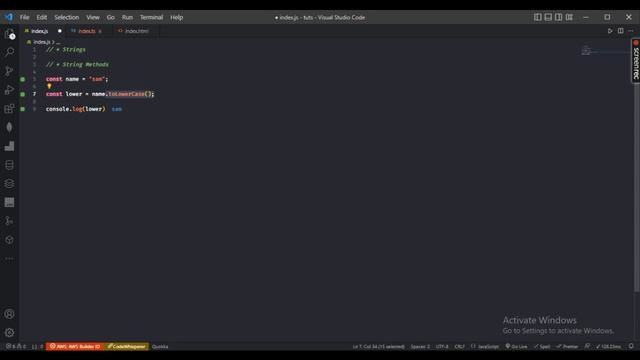Screen dimensions: 640x360
Task: Open the database cylinder icon panel
Action: tap(9, 165)
